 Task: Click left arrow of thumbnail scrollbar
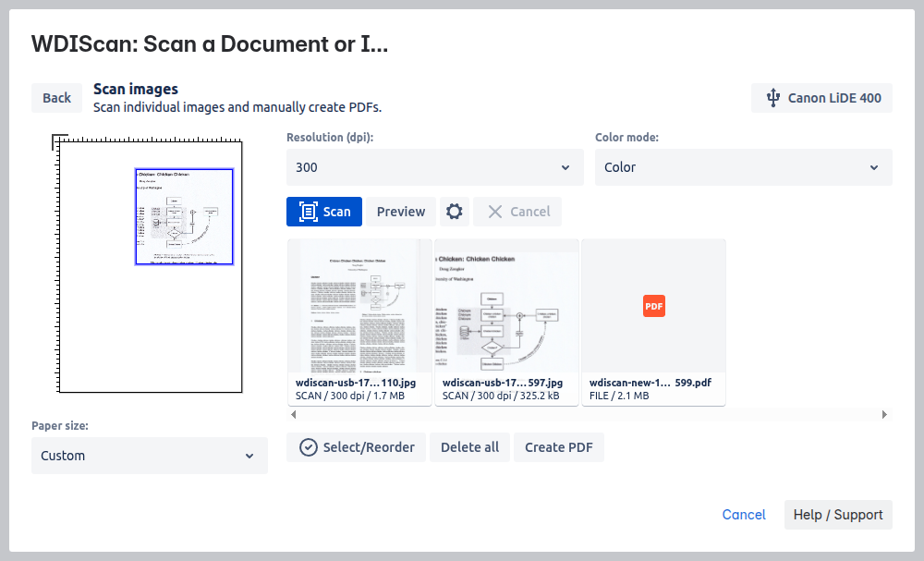(x=294, y=414)
